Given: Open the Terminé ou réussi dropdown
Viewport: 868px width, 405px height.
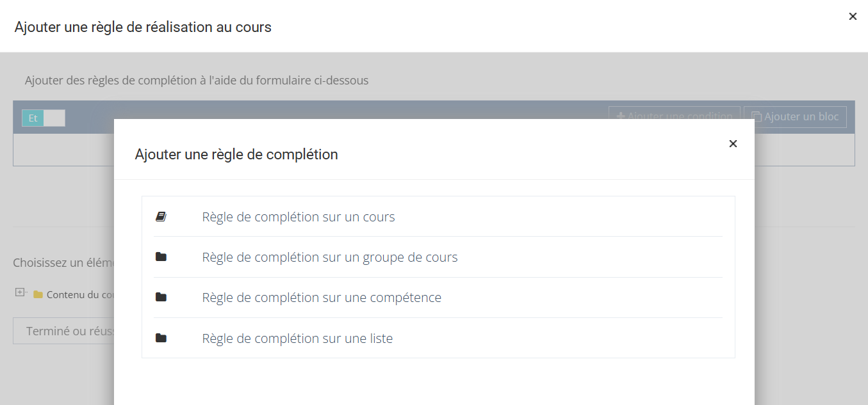Looking at the screenshot, I should pos(64,331).
